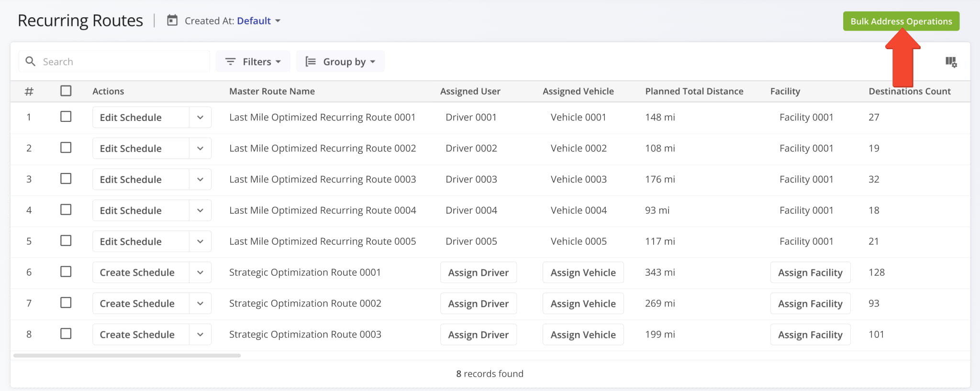The height and width of the screenshot is (391, 980).
Task: Open the Group by dropdown
Action: point(340,62)
